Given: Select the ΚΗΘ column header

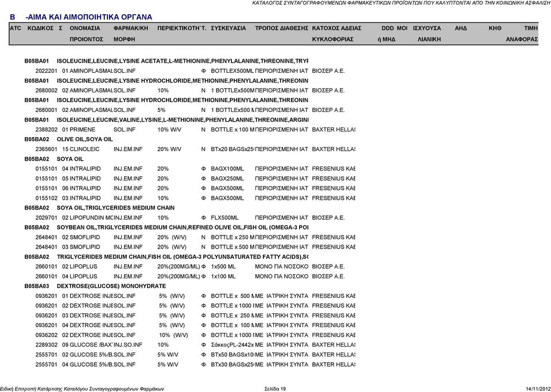Looking at the screenshot, I should point(495,28).
